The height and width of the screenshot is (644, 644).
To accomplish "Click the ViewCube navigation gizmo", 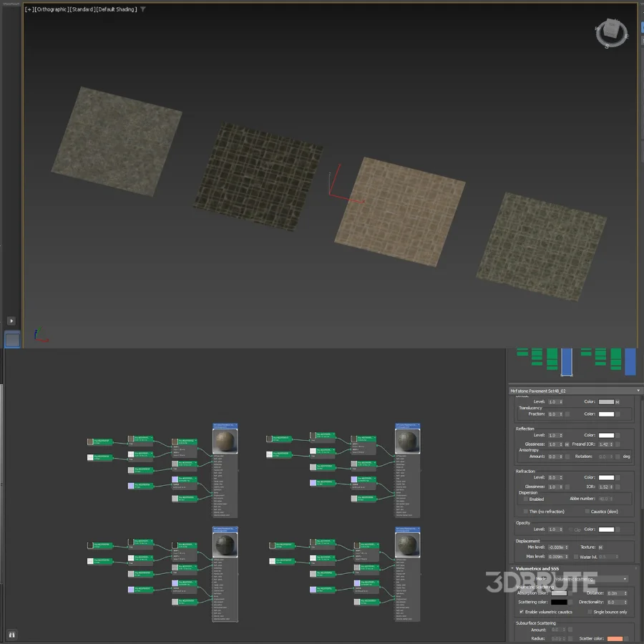I will (611, 33).
